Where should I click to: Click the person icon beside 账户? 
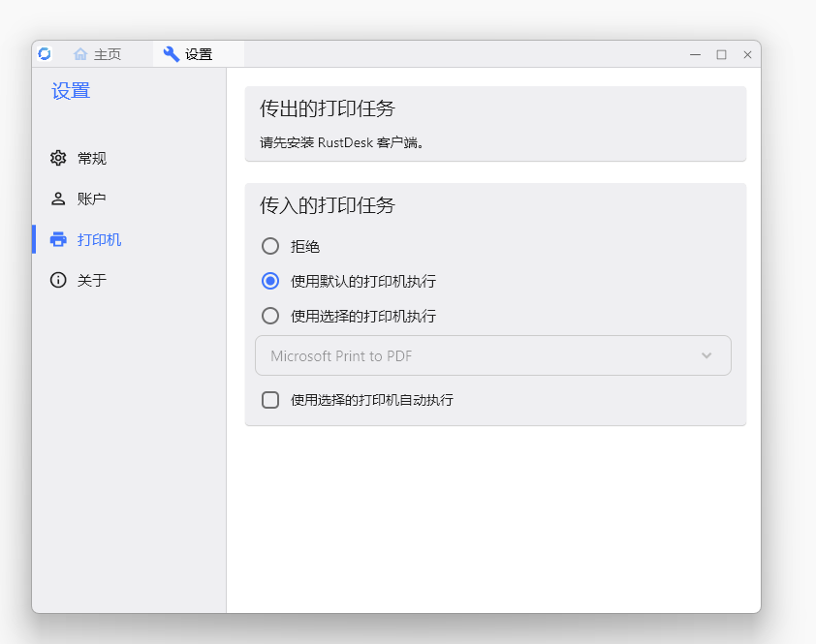coord(58,199)
